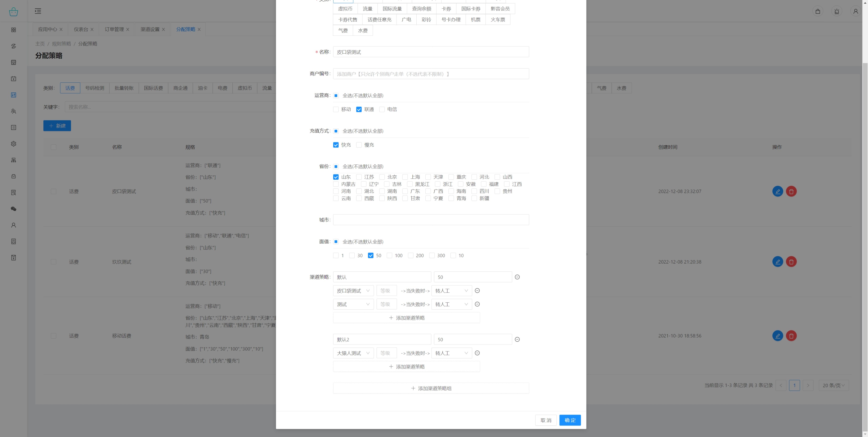Click the 确定 button to confirm
The height and width of the screenshot is (437, 868).
(x=570, y=420)
